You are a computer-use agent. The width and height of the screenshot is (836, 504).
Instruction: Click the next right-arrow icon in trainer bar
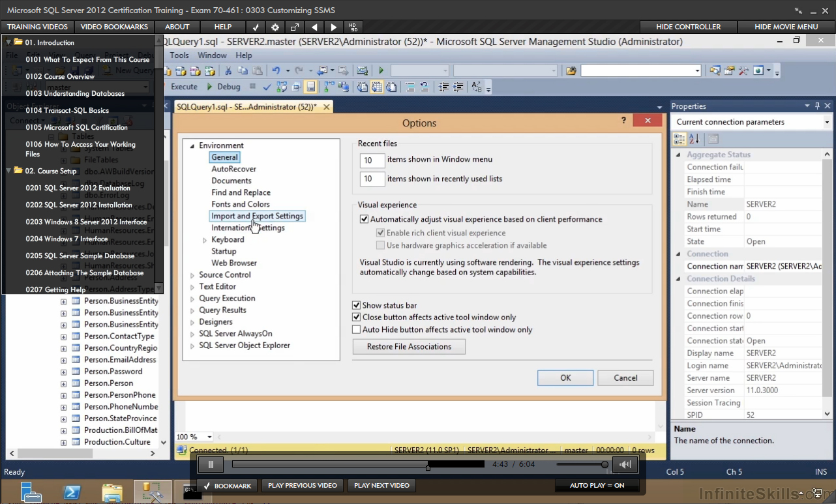coord(334,27)
